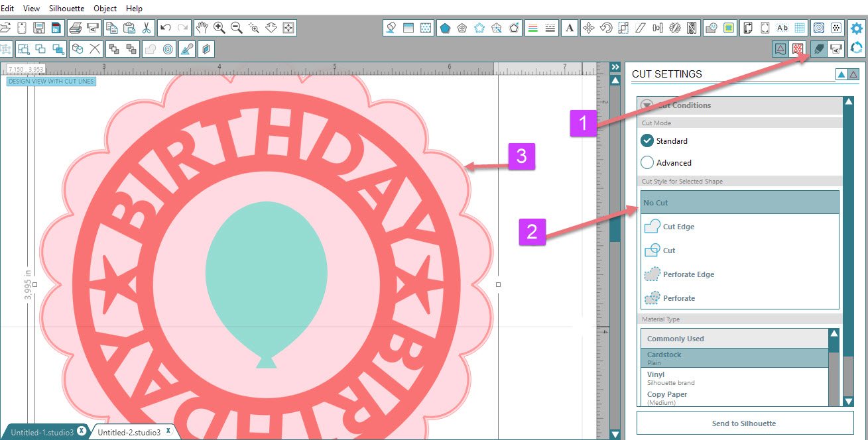Click the Preferences gear icon
The height and width of the screenshot is (440, 868).
click(857, 28)
